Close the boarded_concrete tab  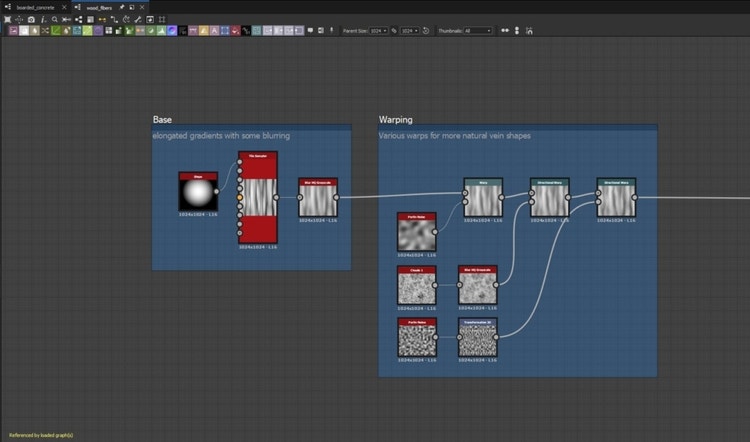pyautogui.click(x=65, y=7)
